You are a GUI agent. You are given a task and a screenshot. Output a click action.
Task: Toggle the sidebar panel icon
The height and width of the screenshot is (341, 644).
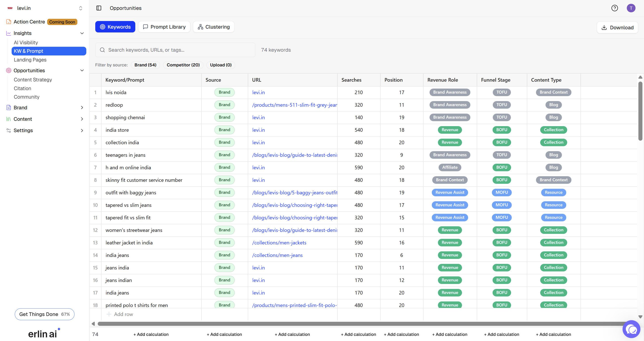click(99, 8)
